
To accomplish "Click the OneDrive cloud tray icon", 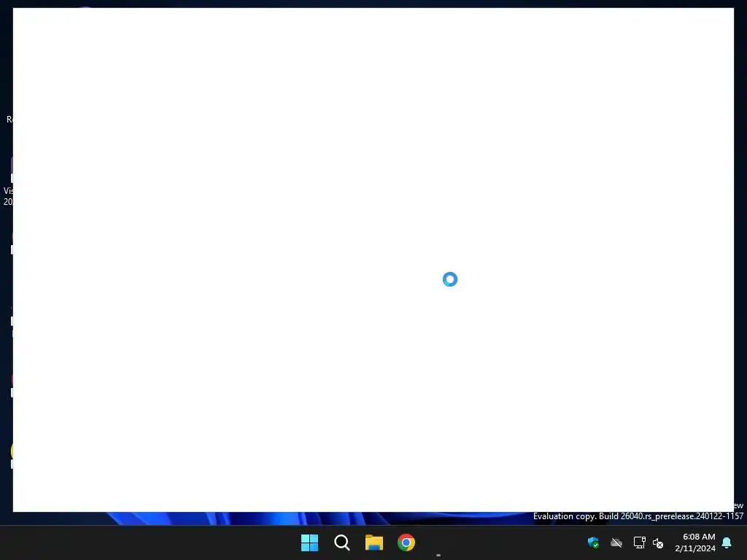I will point(616,542).
